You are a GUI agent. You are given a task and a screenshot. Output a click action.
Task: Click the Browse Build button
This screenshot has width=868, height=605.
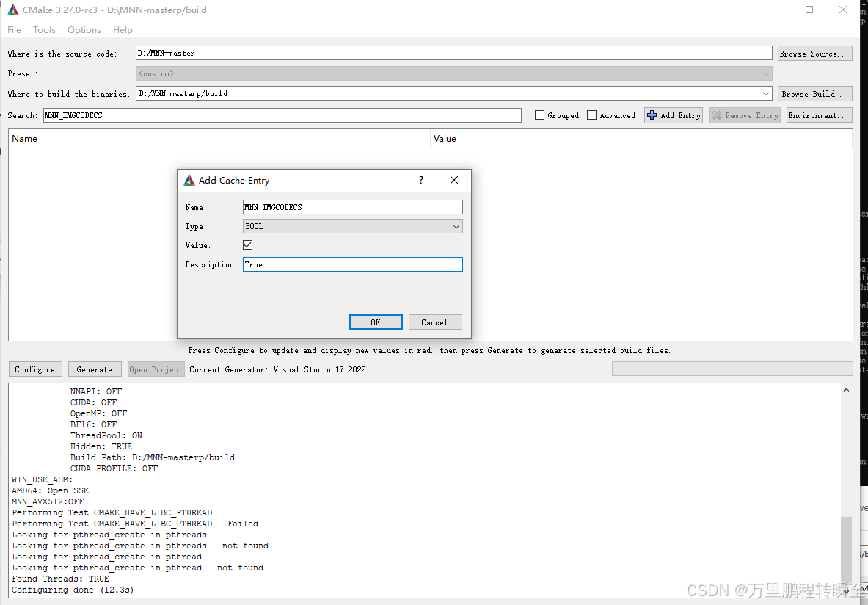814,94
